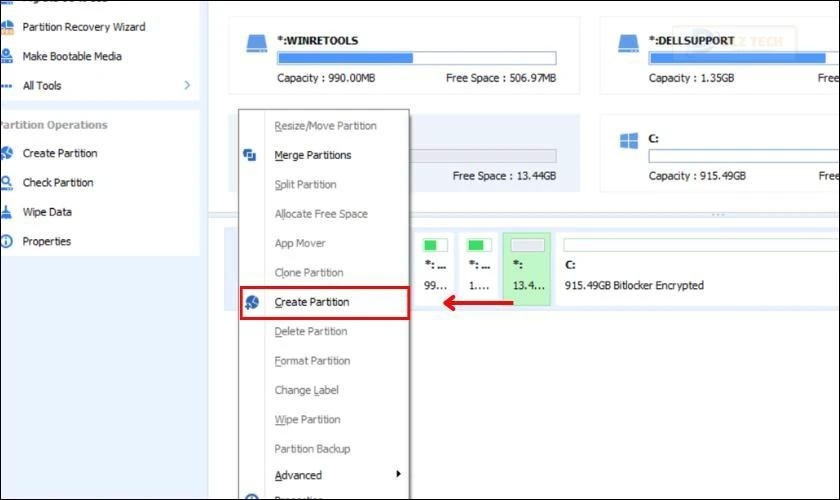Click the WINRETOOLS usage bar
Image resolution: width=840 pixels, height=500 pixels.
pyautogui.click(x=417, y=58)
